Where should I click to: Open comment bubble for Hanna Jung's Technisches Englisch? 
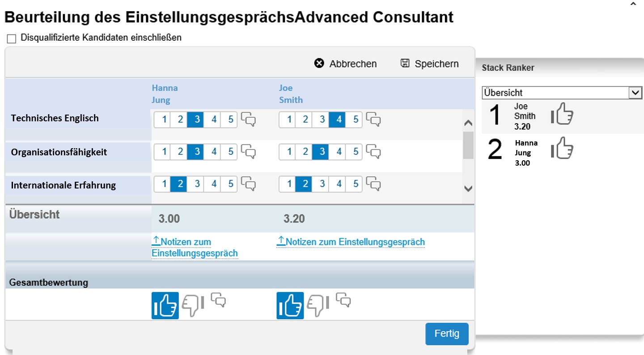(249, 119)
